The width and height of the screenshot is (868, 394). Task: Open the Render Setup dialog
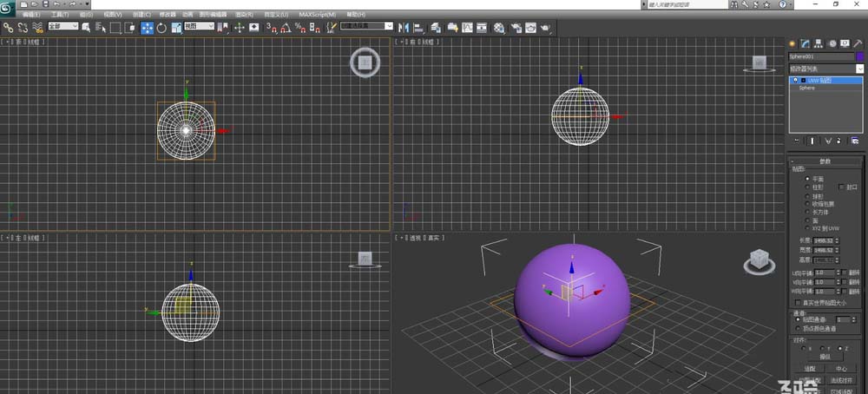pos(516,27)
